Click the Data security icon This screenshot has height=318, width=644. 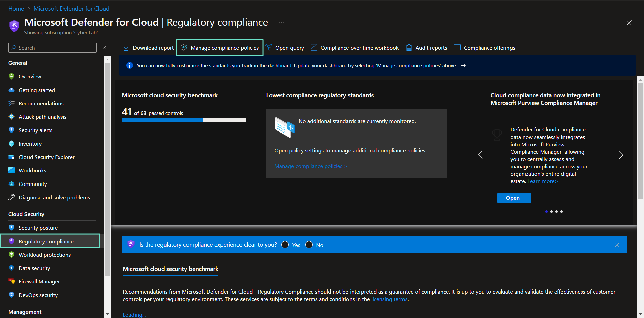click(11, 268)
